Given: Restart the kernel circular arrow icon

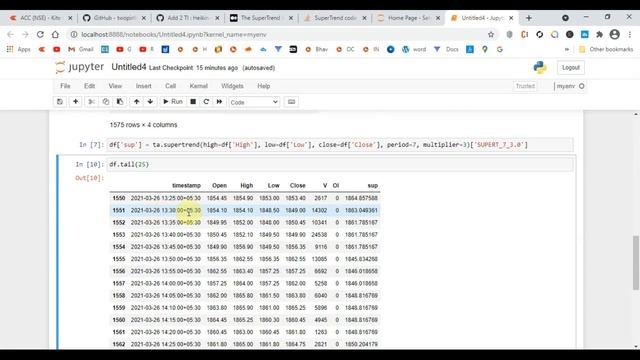Looking at the screenshot, I should pos(206,102).
